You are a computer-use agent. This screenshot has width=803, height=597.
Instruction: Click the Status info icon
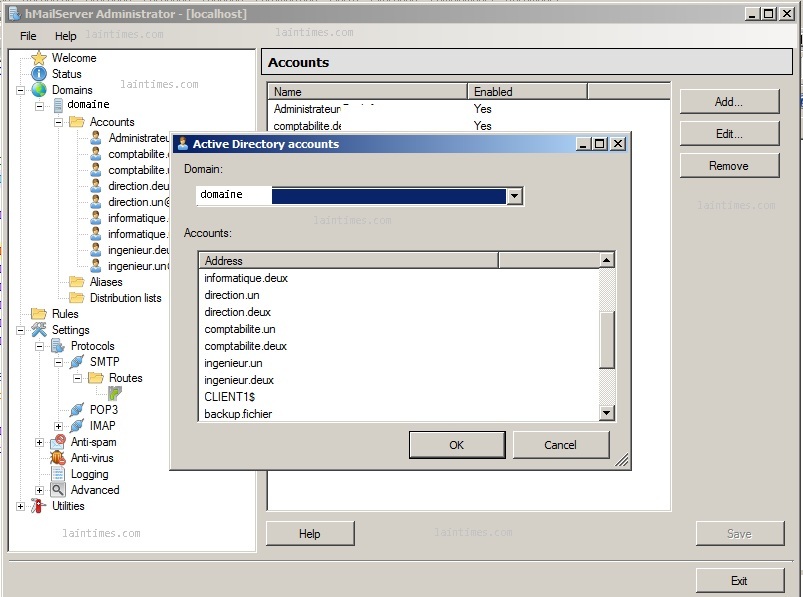[x=39, y=74]
